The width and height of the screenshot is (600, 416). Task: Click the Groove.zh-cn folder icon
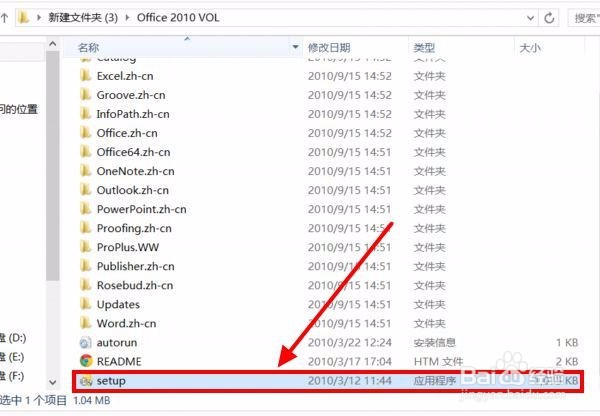tap(86, 95)
